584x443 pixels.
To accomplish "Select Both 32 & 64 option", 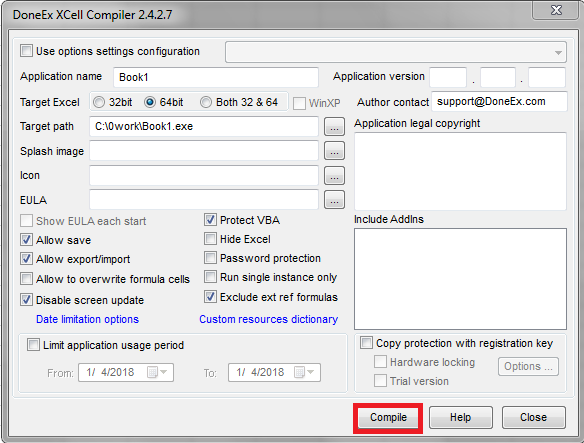I will click(x=206, y=102).
